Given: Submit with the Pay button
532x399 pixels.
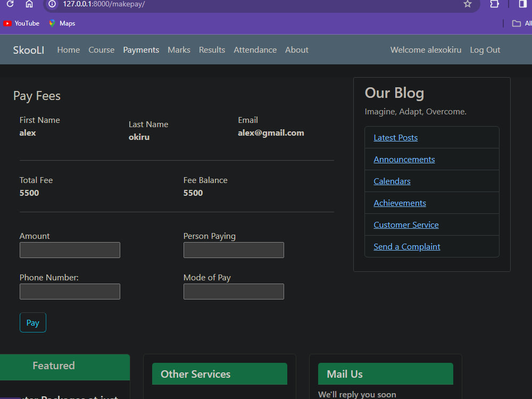Looking at the screenshot, I should 33,322.
